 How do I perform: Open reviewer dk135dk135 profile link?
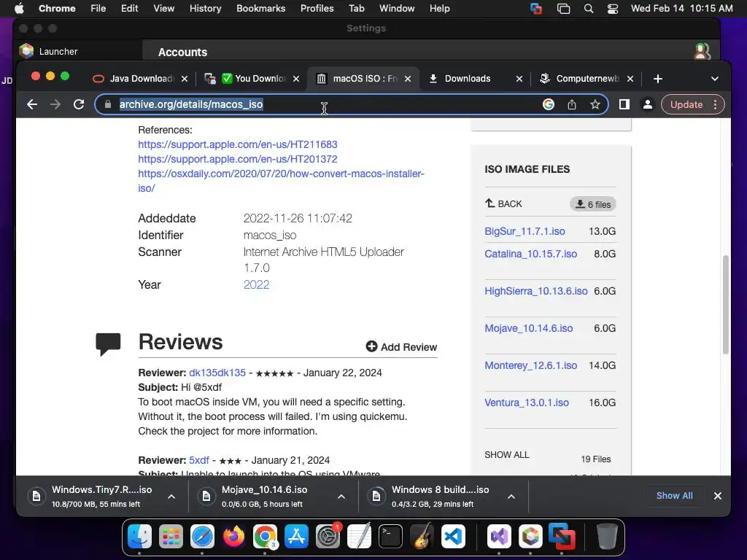click(217, 373)
